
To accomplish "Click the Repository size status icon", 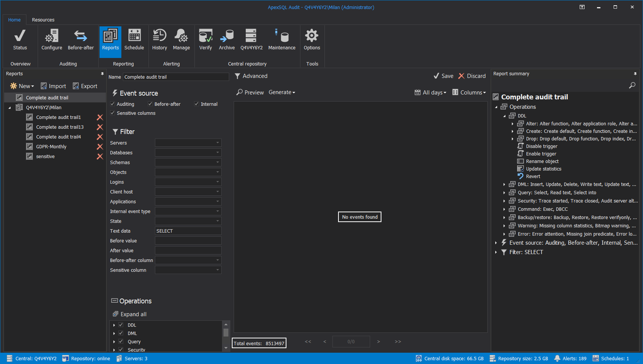I will [x=492, y=358].
